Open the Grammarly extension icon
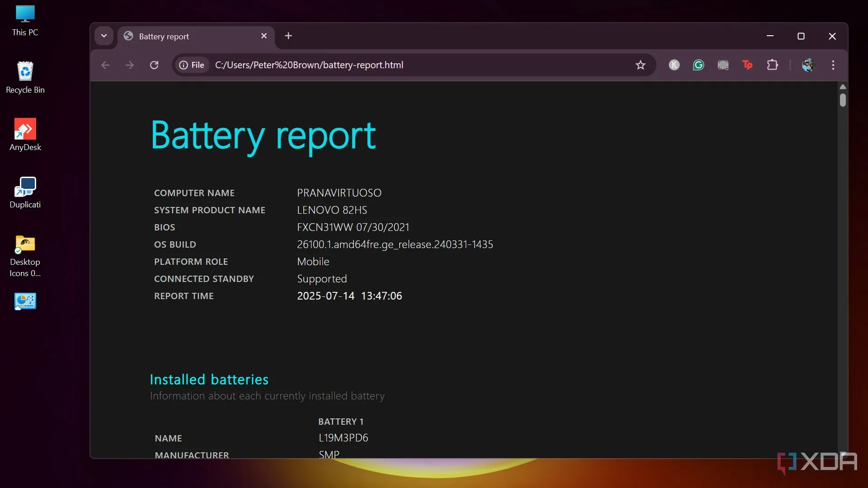The width and height of the screenshot is (868, 488). 698,65
